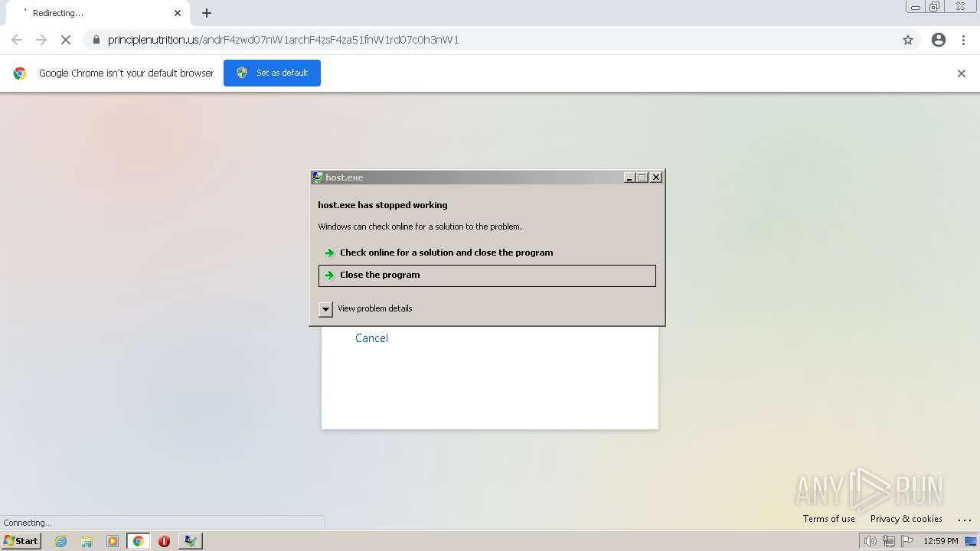Close the host.exe error dialog
Image resolution: width=980 pixels, height=551 pixels.
point(656,178)
